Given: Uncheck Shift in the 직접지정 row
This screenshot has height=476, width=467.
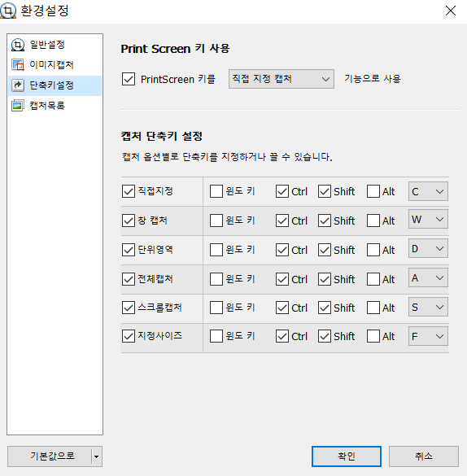Looking at the screenshot, I should 325,191.
